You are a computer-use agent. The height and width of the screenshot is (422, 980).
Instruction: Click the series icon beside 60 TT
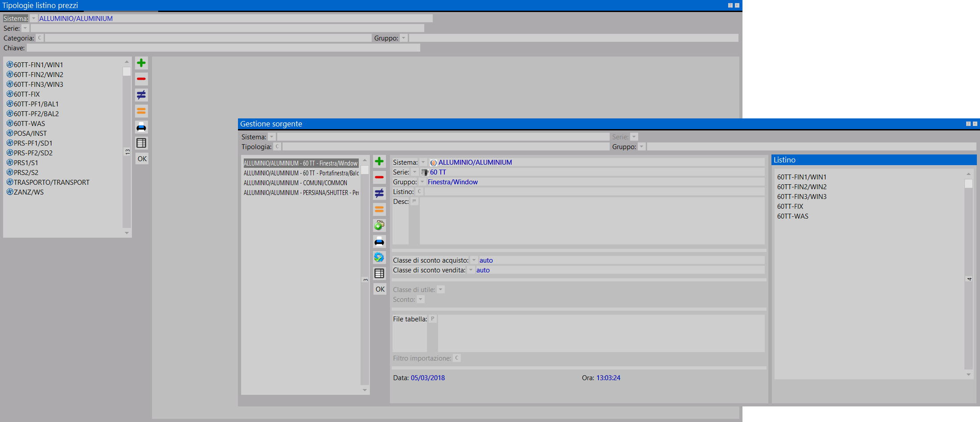425,172
